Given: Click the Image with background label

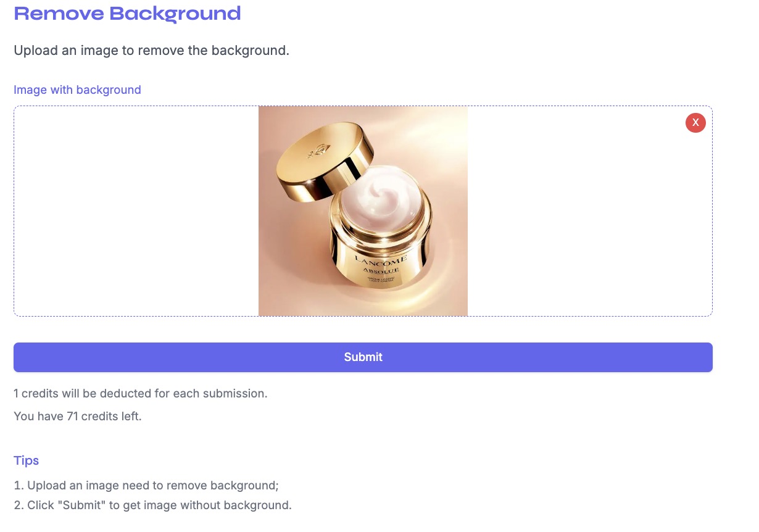Looking at the screenshot, I should [x=77, y=89].
